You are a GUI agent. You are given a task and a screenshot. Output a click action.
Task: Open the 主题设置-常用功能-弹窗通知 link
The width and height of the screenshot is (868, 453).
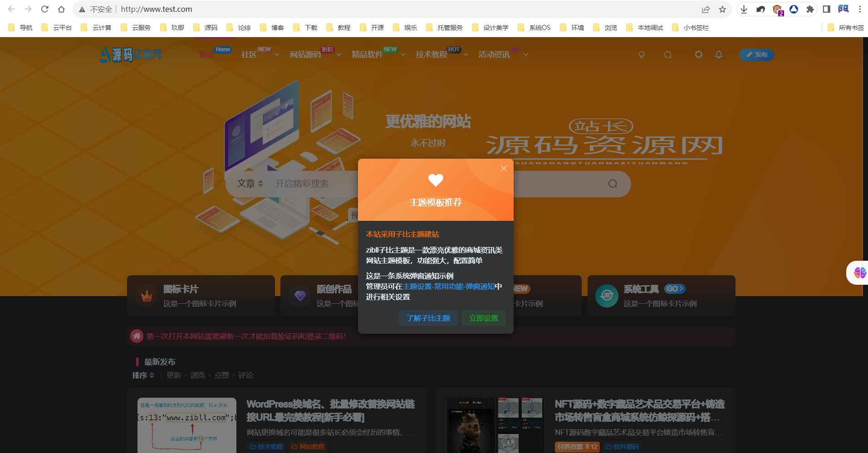click(x=449, y=287)
